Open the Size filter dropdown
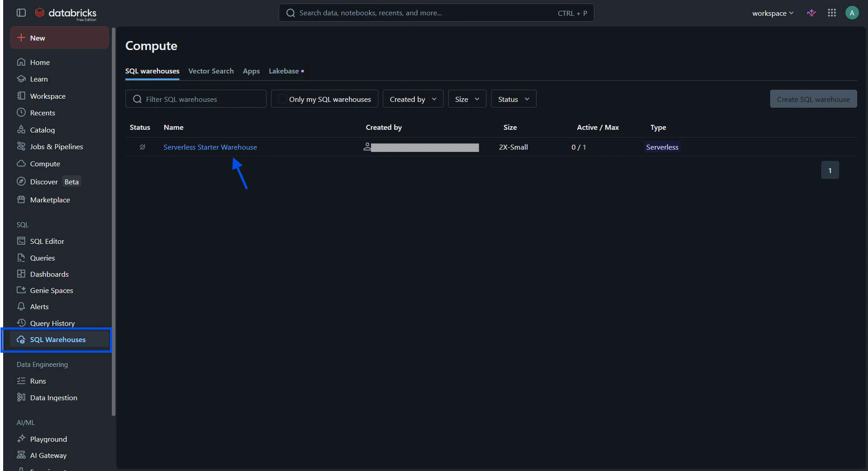 [467, 99]
